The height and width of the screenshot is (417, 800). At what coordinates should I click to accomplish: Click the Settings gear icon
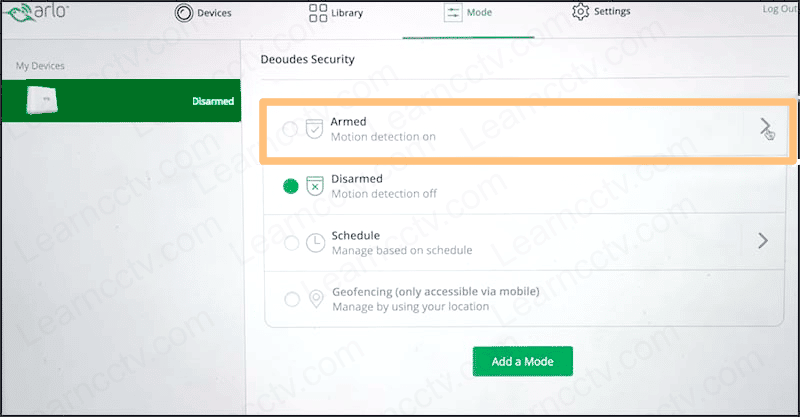580,12
